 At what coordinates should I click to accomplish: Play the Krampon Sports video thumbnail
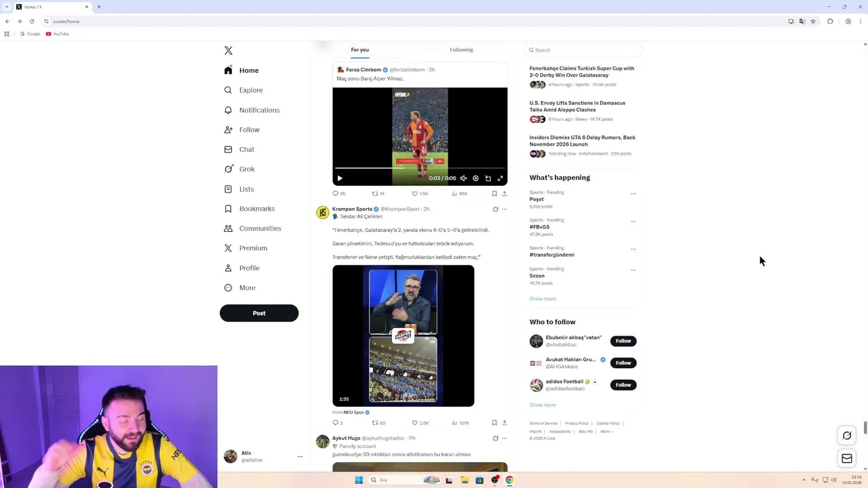click(x=403, y=335)
